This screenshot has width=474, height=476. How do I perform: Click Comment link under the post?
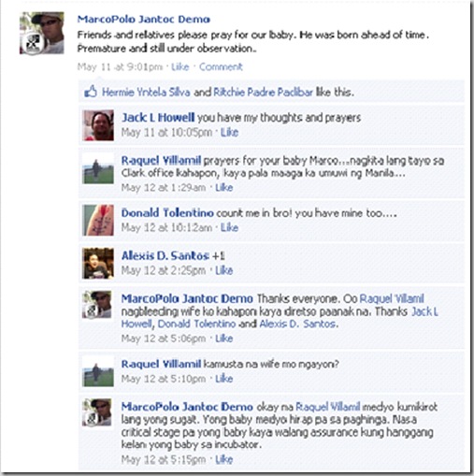(x=221, y=66)
